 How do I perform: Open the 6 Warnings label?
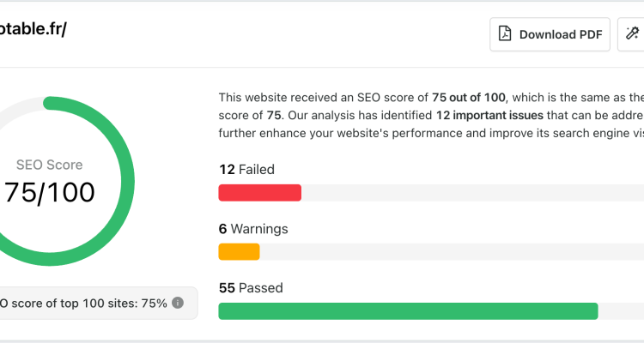253,229
